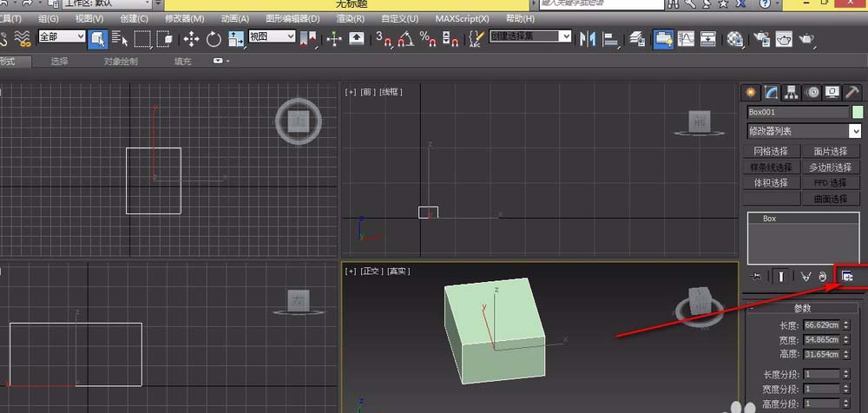
Task: Click the 网格选择 button
Action: [771, 151]
